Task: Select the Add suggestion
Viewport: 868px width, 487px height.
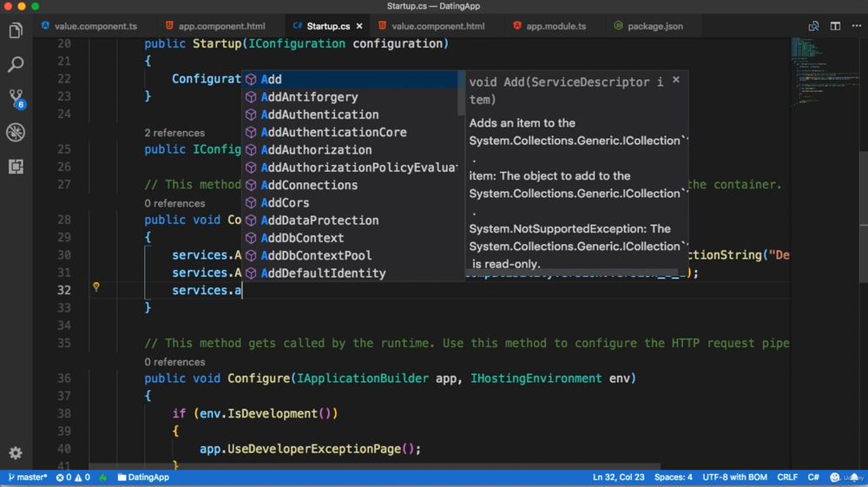Action: 351,79
